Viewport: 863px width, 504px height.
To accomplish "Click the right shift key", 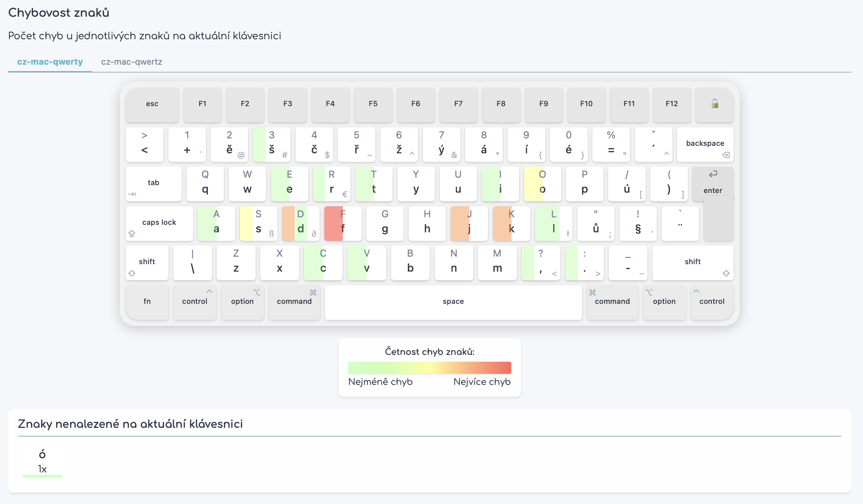I will pyautogui.click(x=692, y=262).
